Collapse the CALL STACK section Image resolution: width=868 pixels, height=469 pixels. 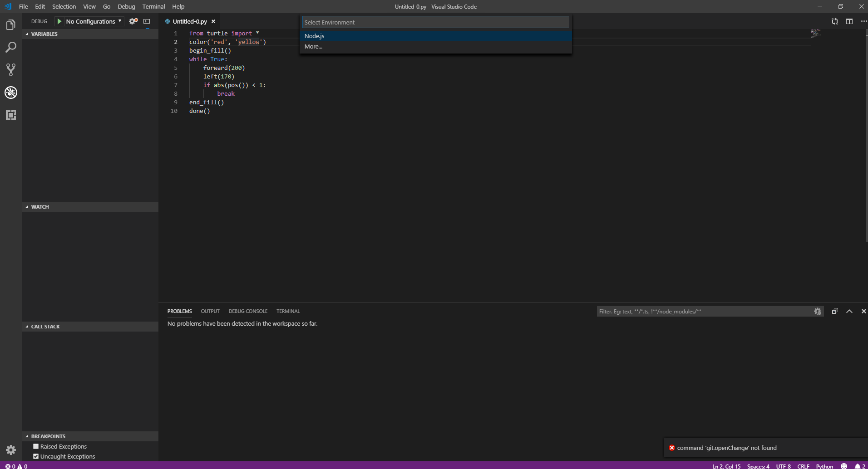(x=90, y=327)
